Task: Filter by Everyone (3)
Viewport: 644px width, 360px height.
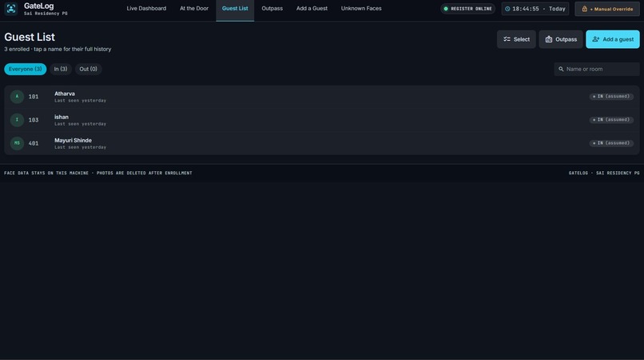Action: [25, 69]
